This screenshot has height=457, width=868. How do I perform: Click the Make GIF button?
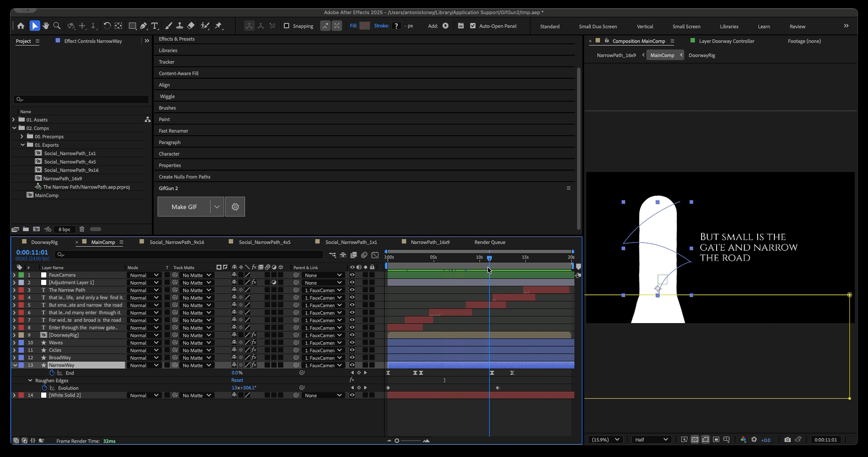click(184, 207)
